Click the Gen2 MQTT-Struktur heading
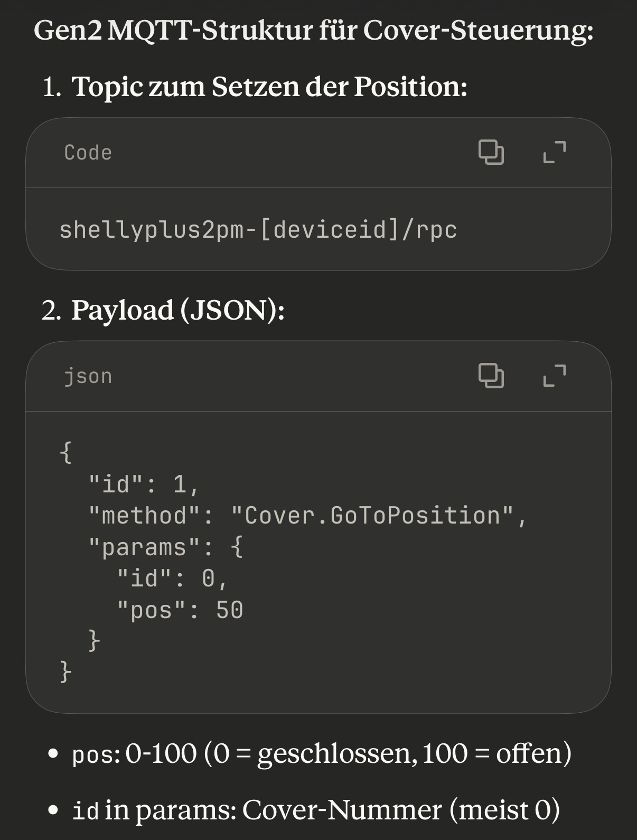The image size is (637, 840). [x=313, y=30]
